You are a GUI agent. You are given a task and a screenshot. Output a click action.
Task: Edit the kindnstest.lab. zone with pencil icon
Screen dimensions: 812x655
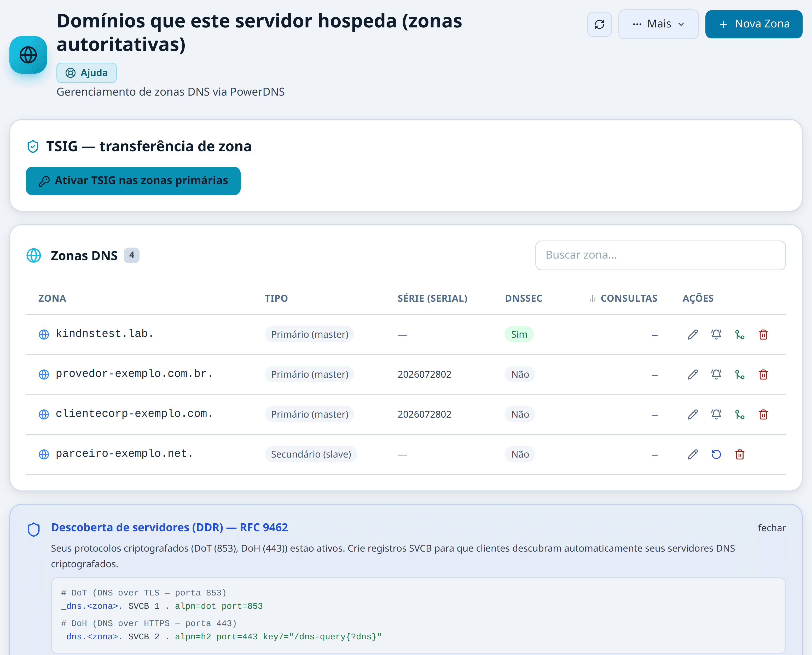(x=693, y=335)
